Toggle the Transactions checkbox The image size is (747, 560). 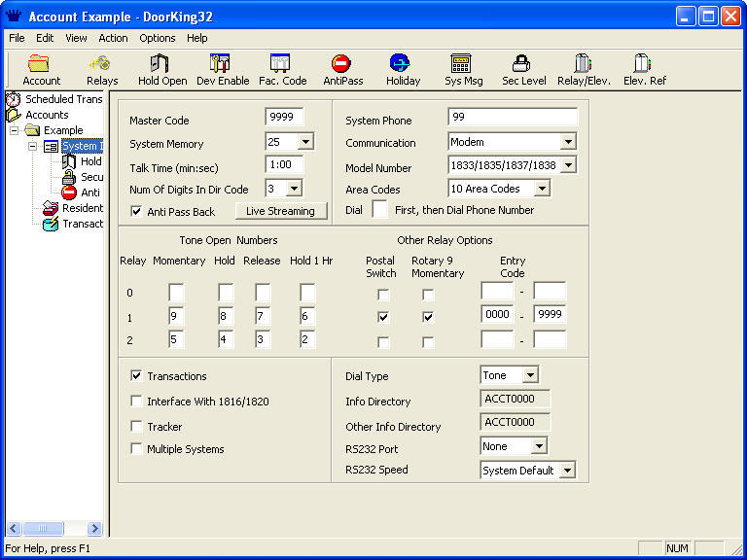(136, 376)
